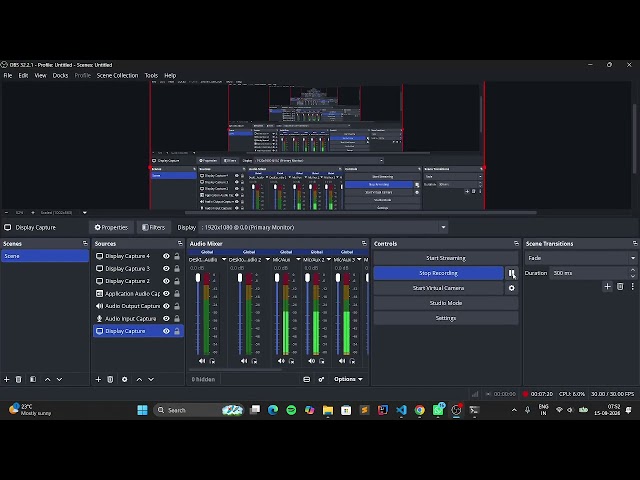Open preview scaling dropdown below preview
640x480 pixels.
[x=84, y=213]
